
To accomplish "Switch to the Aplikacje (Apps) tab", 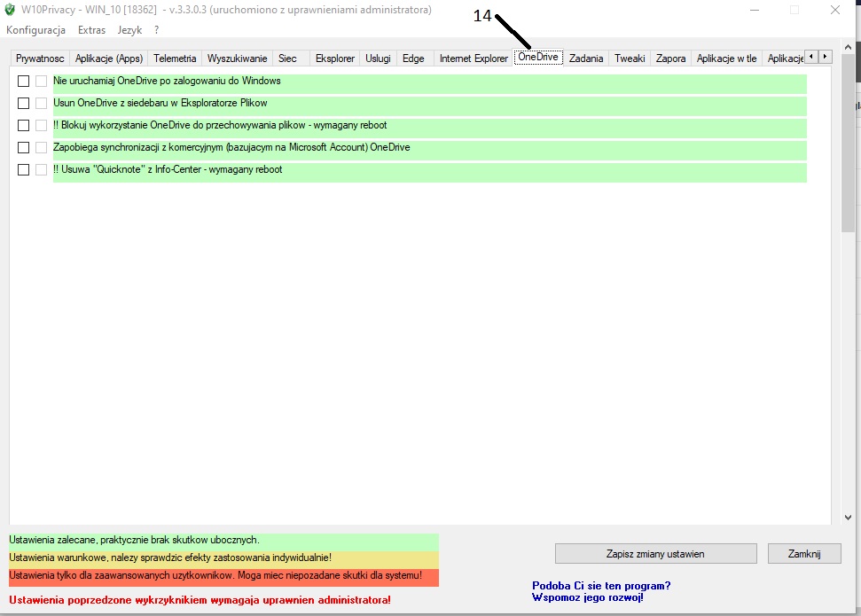I will tap(109, 58).
